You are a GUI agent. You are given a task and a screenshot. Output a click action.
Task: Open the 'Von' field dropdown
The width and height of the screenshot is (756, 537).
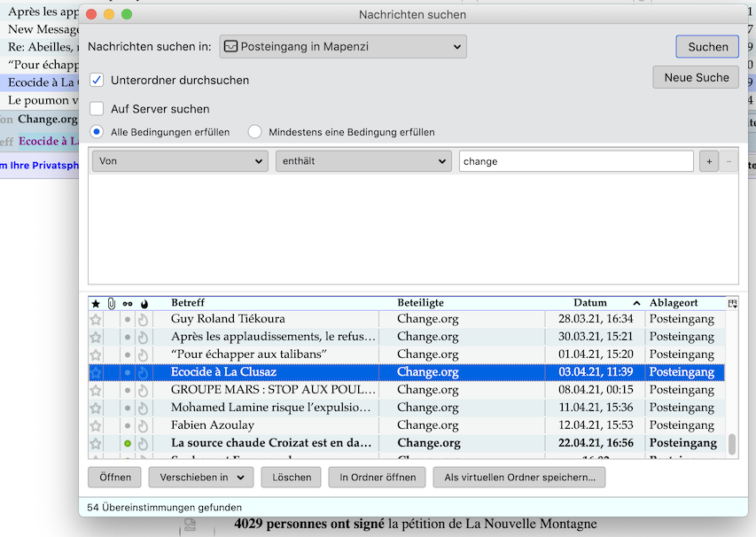[x=180, y=161]
